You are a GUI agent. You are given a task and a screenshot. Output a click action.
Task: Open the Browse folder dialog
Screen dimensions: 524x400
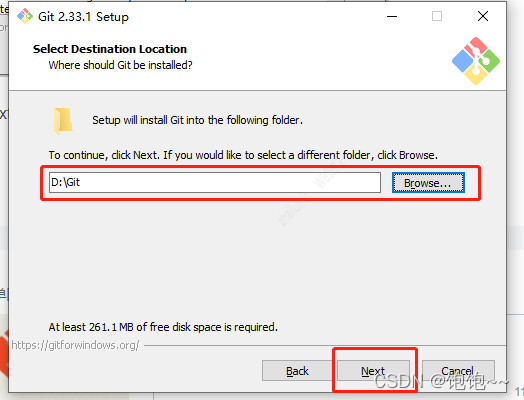point(428,183)
